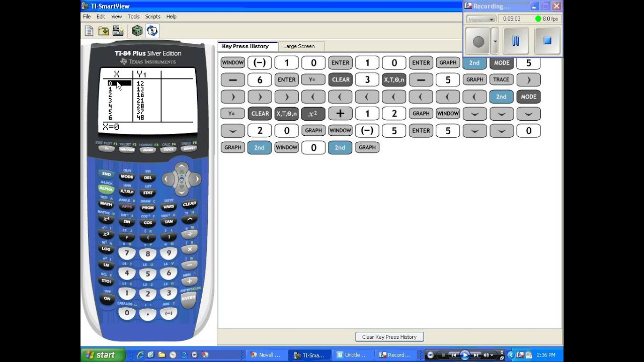The height and width of the screenshot is (362, 644).
Task: Click the calculator's PRGM key
Action: (148, 208)
